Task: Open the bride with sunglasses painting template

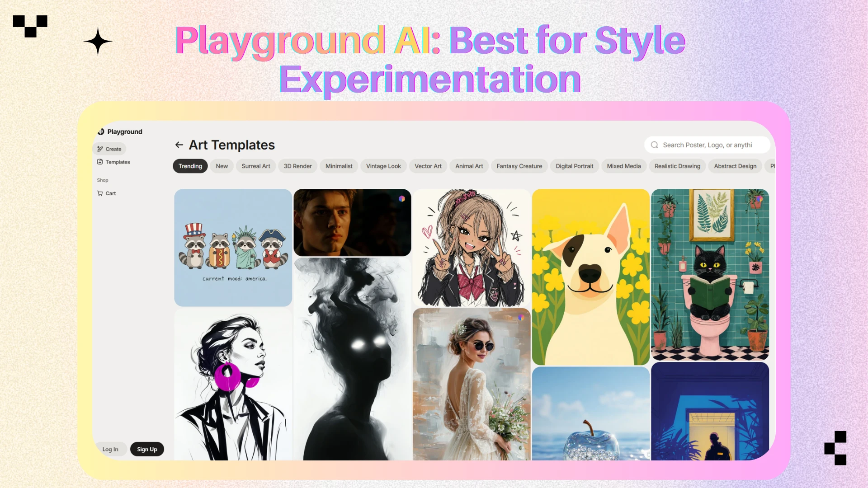Action: [471, 385]
